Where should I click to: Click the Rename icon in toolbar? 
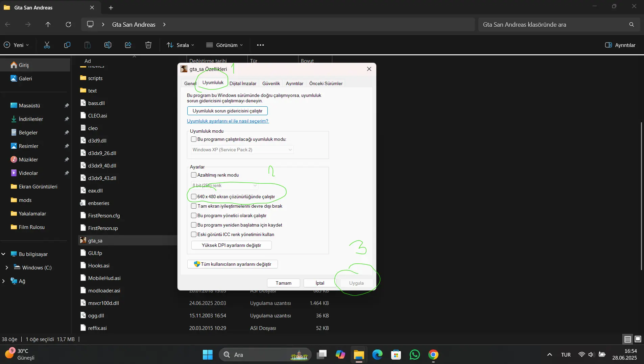(108, 45)
